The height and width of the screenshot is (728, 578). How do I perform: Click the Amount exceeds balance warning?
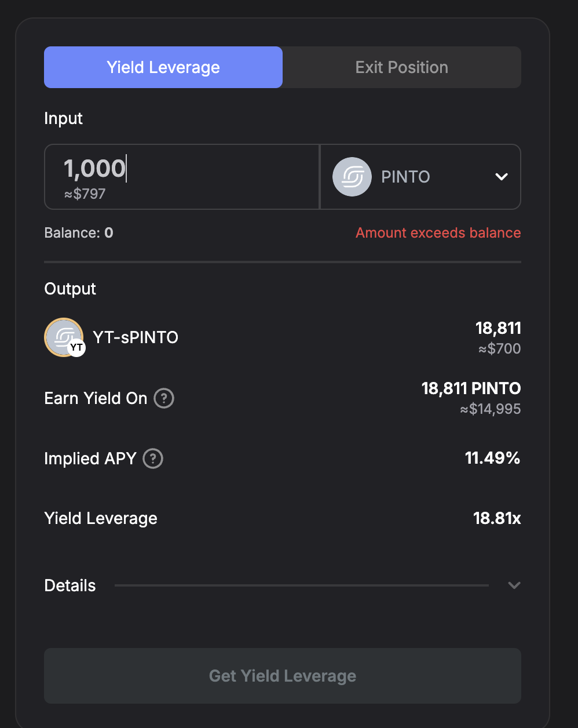[x=438, y=233]
